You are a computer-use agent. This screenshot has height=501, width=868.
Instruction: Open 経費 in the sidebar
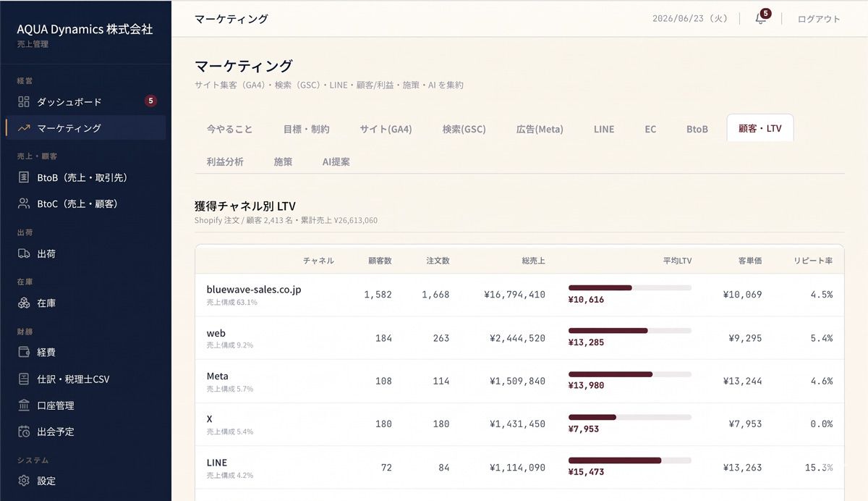pyautogui.click(x=85, y=353)
